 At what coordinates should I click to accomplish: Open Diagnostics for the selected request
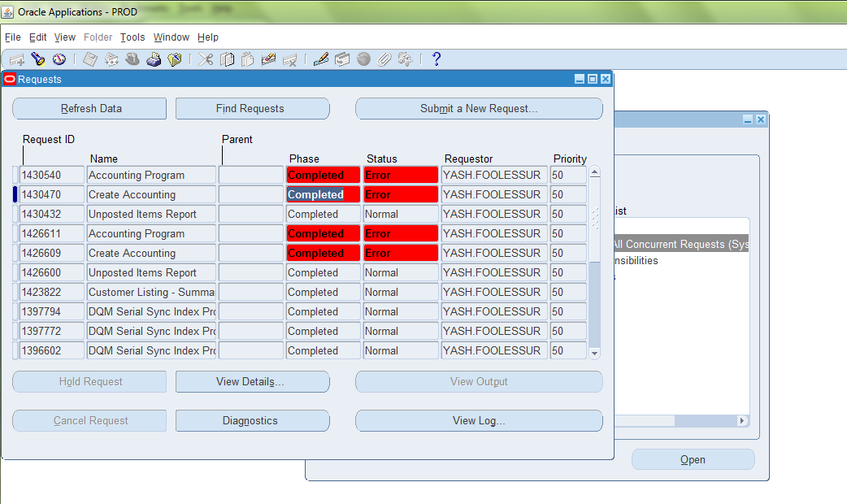[x=252, y=421]
